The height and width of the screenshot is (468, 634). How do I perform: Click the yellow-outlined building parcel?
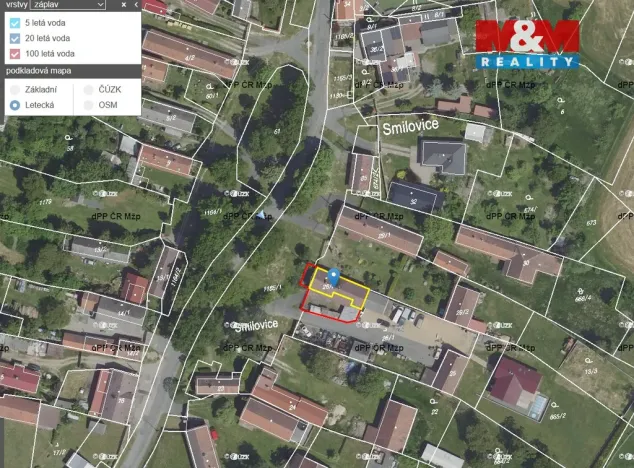pos(340,288)
